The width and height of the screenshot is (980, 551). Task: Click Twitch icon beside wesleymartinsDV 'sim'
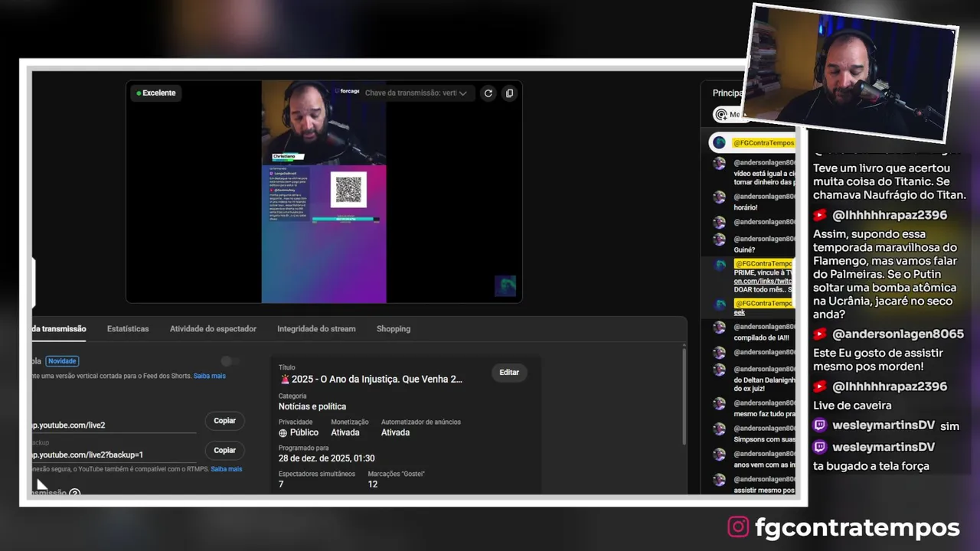pos(820,425)
